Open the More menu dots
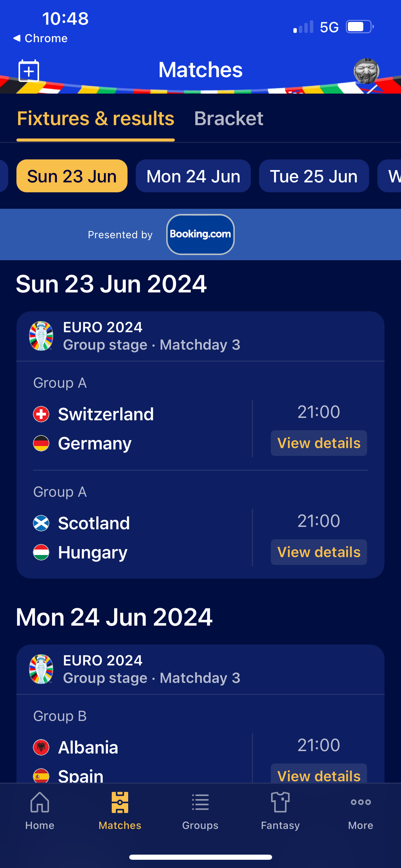This screenshot has height=868, width=401. coord(361,802)
